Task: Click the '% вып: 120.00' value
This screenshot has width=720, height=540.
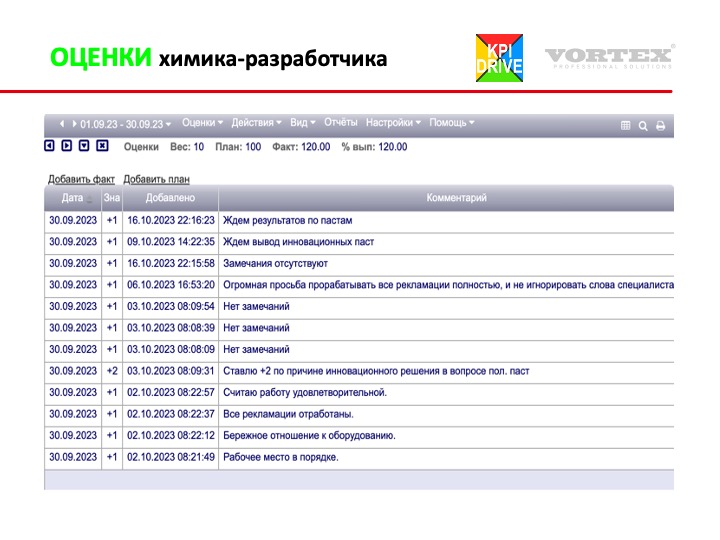Action: click(374, 147)
